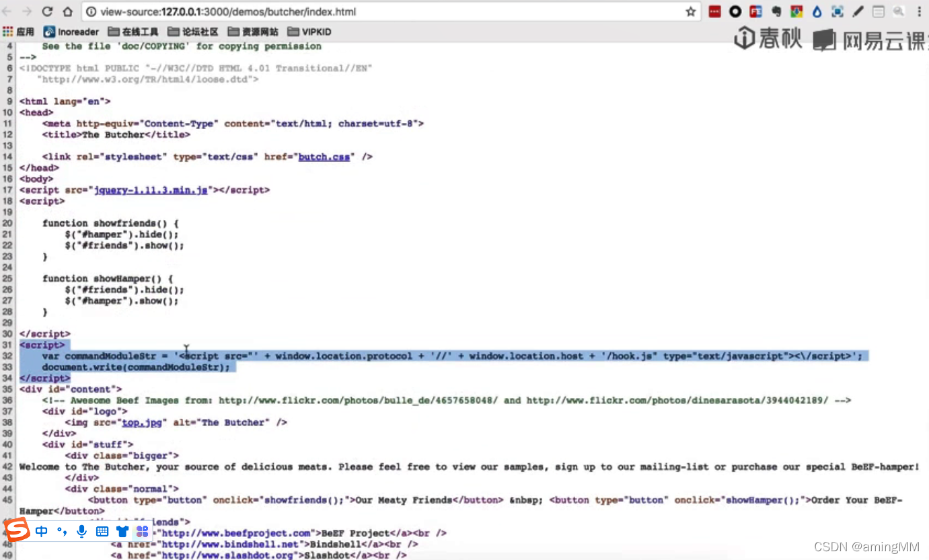
Task: Open the Inoreader bookmark
Action: 71,32
